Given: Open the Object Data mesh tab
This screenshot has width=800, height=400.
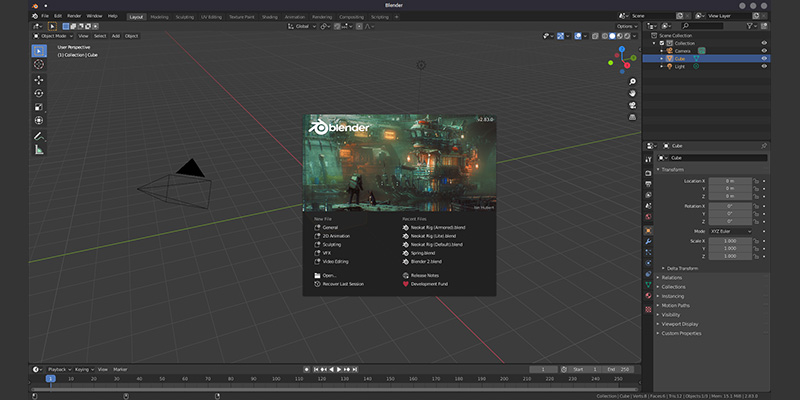Looking at the screenshot, I should point(648,285).
